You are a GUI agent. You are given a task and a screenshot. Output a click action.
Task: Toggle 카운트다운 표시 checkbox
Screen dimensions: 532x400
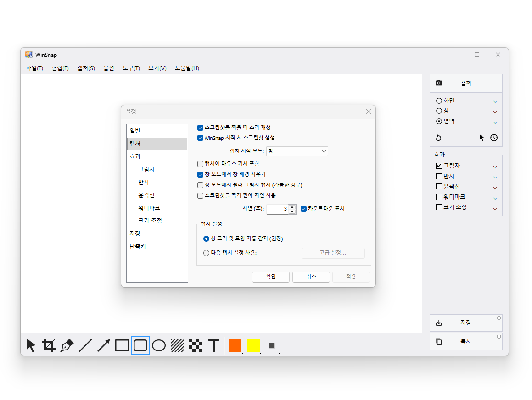(304, 209)
